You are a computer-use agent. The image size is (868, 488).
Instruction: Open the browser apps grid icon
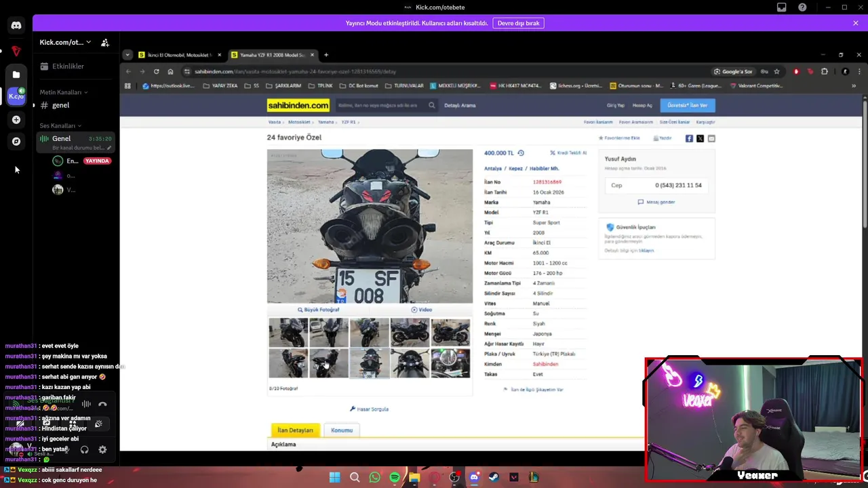point(127,86)
